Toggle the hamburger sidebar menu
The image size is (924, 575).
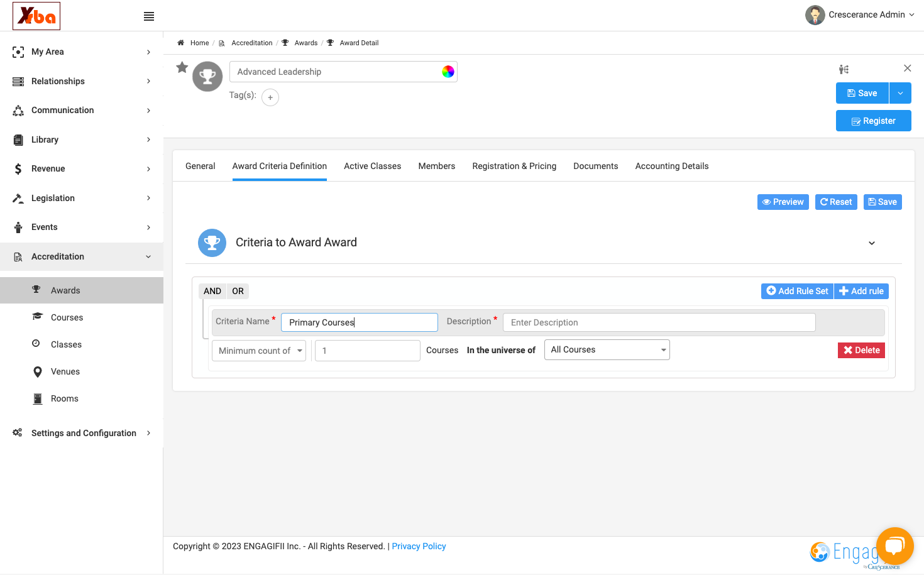click(x=149, y=16)
